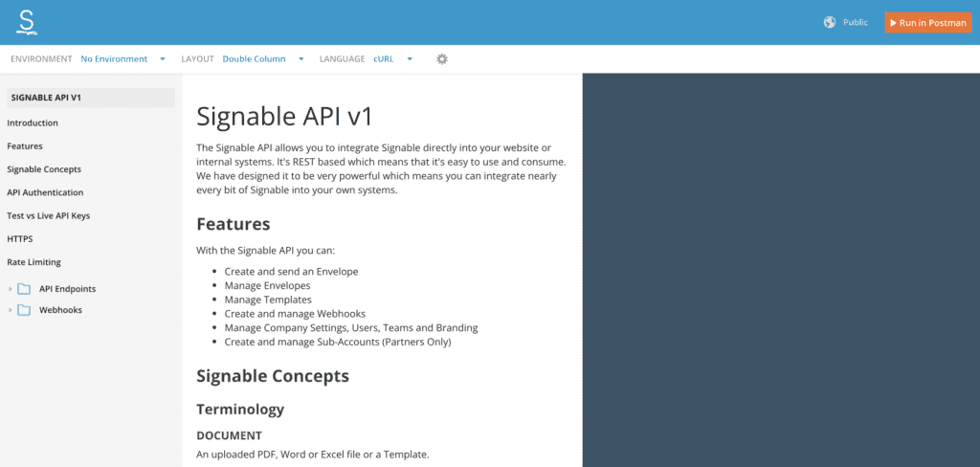The height and width of the screenshot is (467, 980).
Task: Click the globe Public icon
Action: (x=830, y=23)
